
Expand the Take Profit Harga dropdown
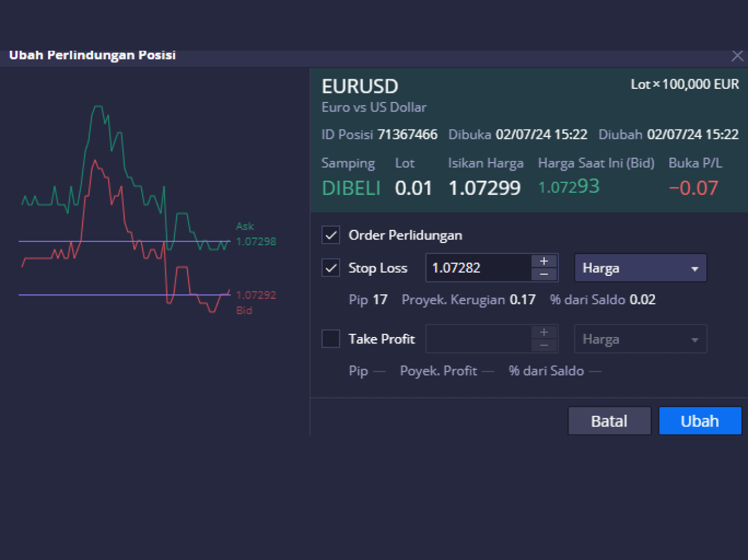pyautogui.click(x=640, y=339)
